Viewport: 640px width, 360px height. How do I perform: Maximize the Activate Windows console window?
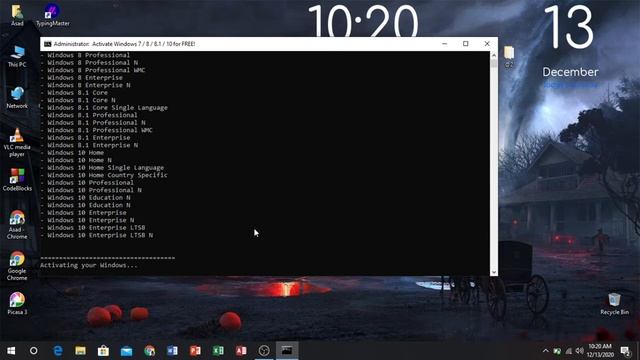[466, 44]
